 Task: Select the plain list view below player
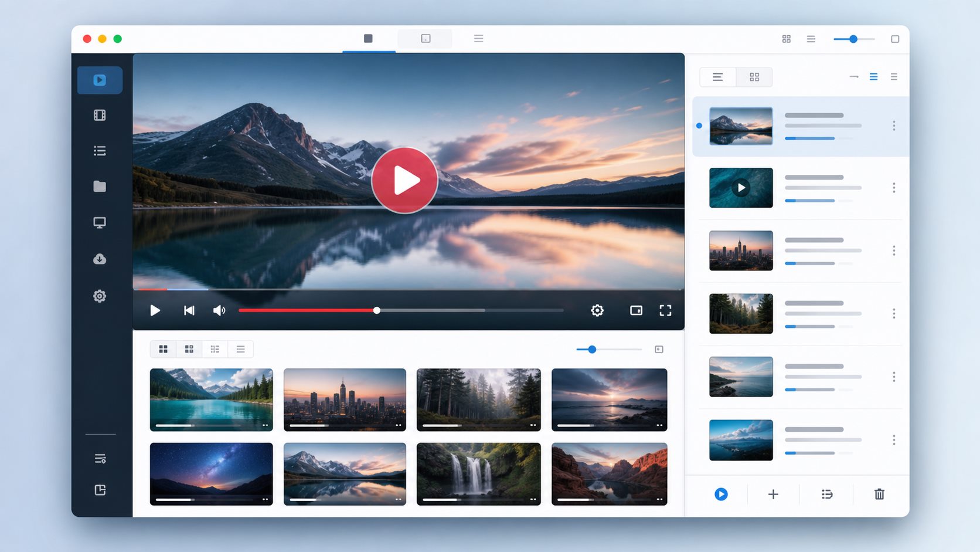pos(241,349)
